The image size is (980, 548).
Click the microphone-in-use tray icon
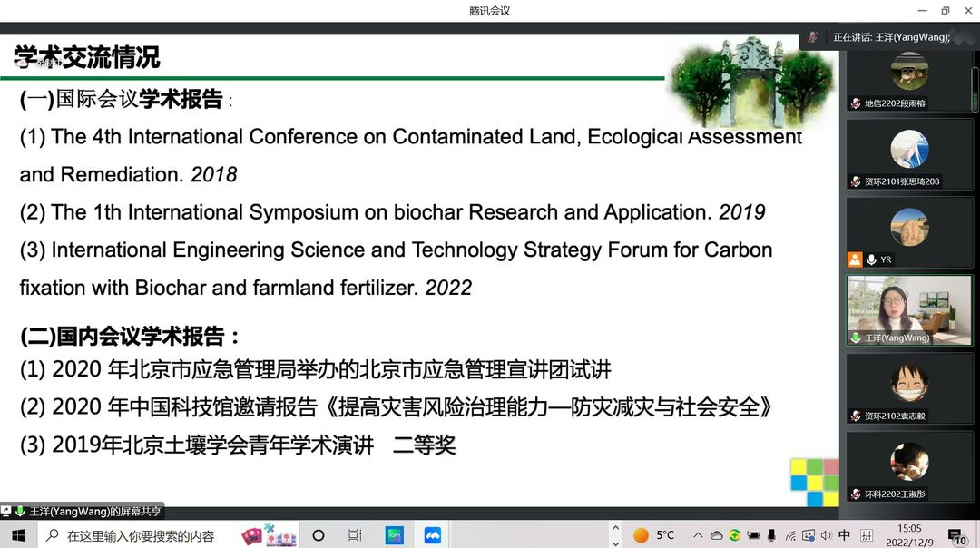pos(771,535)
